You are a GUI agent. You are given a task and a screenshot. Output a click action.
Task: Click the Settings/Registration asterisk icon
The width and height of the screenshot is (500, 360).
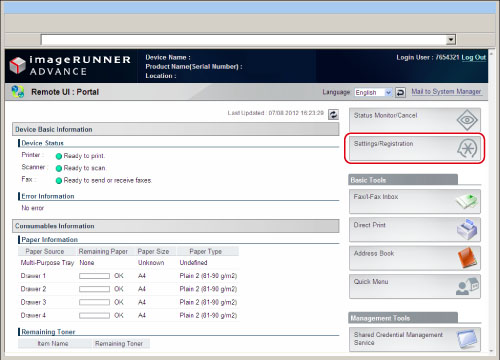pos(467,148)
